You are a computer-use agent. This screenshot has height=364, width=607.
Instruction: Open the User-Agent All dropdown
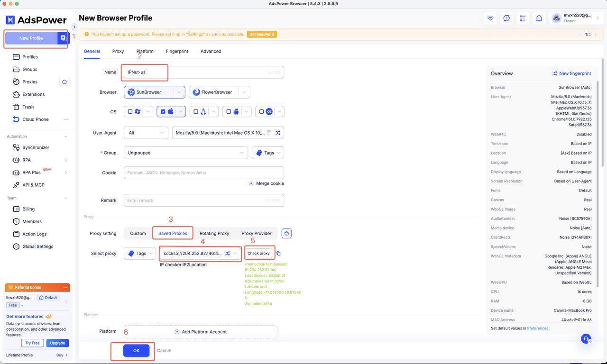(x=146, y=133)
